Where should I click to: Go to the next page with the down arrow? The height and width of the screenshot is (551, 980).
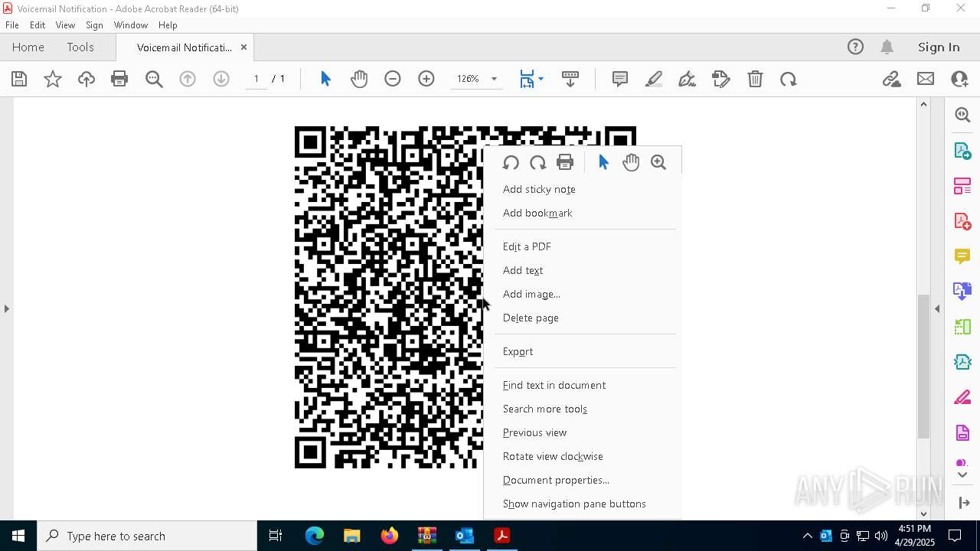(221, 79)
